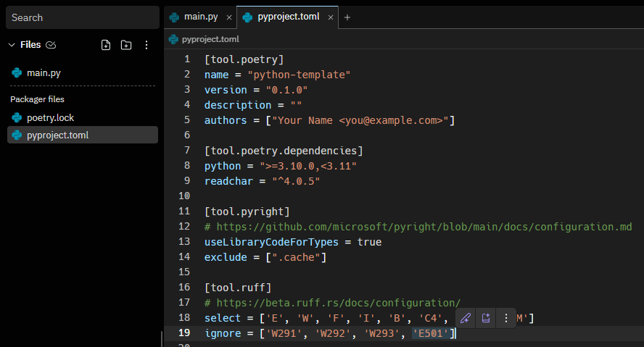Click the Search input field
The image size is (644, 347).
click(83, 17)
